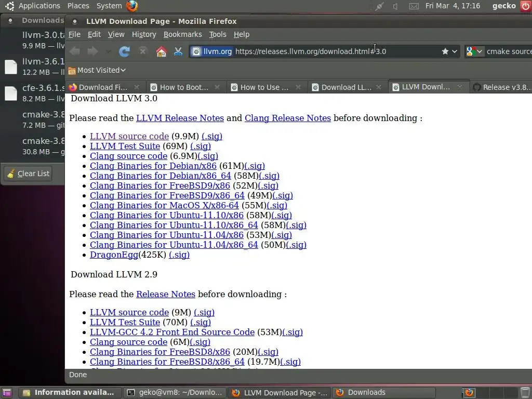Screen dimensions: 532x399
Task: Click the red power session button
Action: (526, 6)
